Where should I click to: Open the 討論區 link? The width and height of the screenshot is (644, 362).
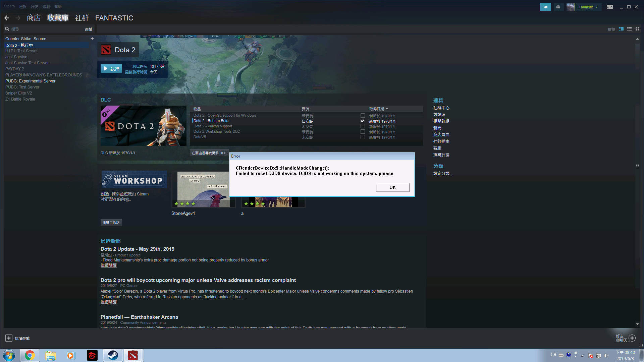pyautogui.click(x=439, y=115)
